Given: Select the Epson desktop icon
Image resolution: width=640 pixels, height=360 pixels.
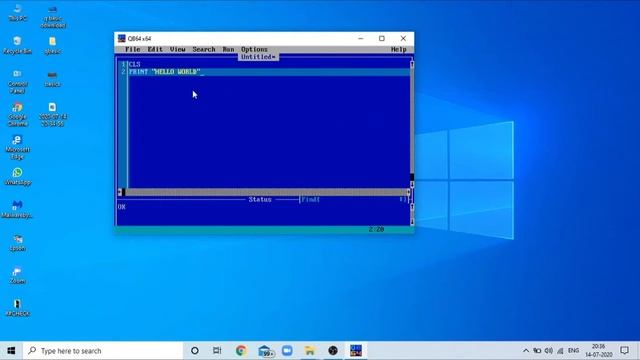Looking at the screenshot, I should pos(17,242).
